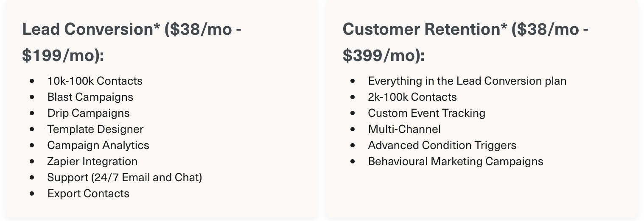Click Behavioural Marketing Campaigns item
Screen dimensions: 644x221
456,161
